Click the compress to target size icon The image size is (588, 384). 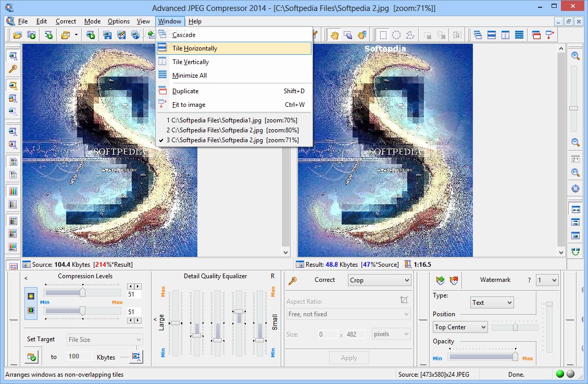136,356
